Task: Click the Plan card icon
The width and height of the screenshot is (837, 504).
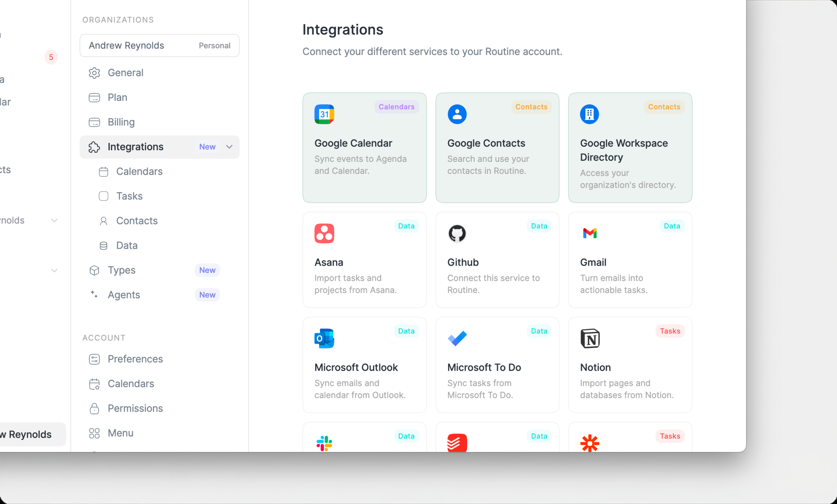Action: coord(94,97)
